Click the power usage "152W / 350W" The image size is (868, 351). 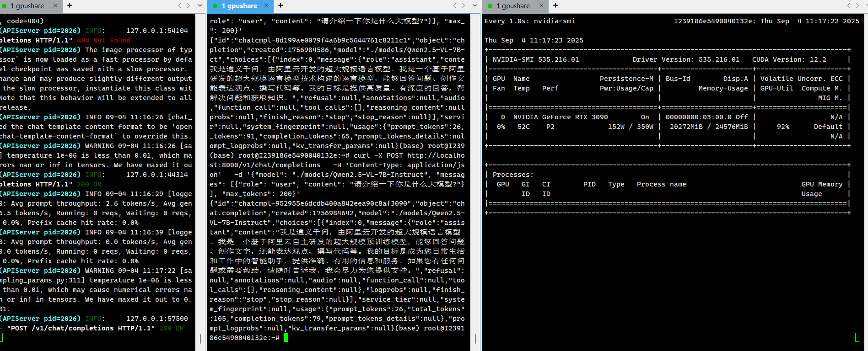(x=631, y=127)
